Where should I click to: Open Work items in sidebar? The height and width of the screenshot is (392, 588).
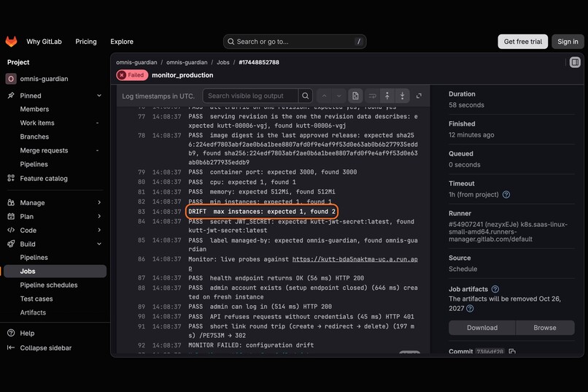(x=37, y=123)
